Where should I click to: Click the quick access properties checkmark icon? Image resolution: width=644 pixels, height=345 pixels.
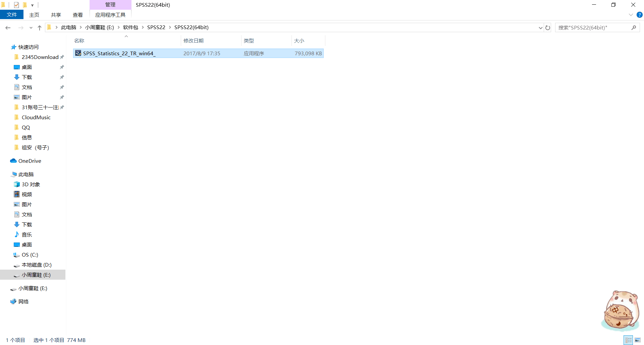click(16, 5)
